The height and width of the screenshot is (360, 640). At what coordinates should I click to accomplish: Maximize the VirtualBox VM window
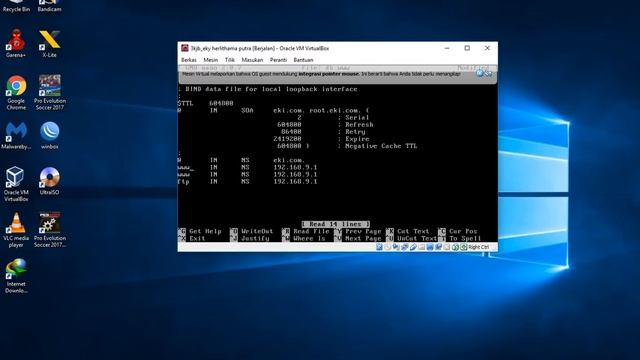(467, 48)
